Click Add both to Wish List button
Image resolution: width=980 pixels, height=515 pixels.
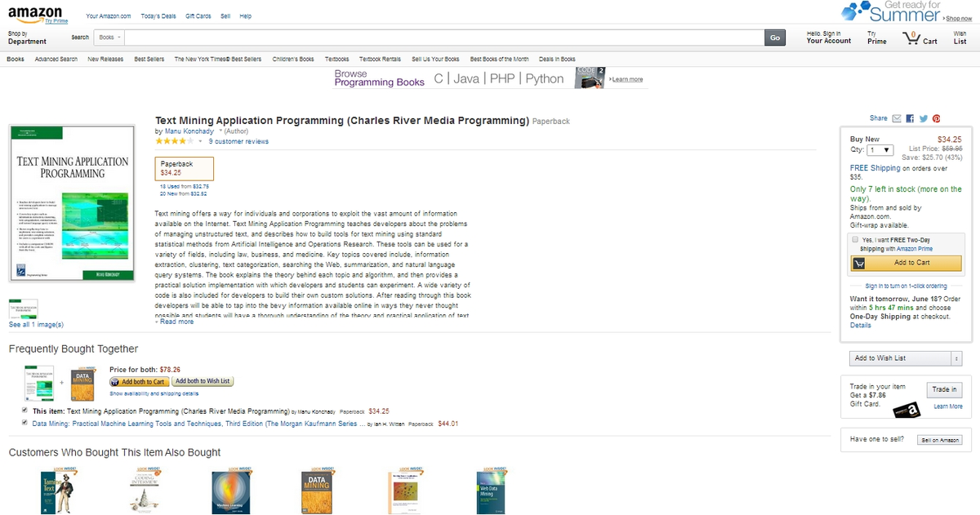pos(203,381)
